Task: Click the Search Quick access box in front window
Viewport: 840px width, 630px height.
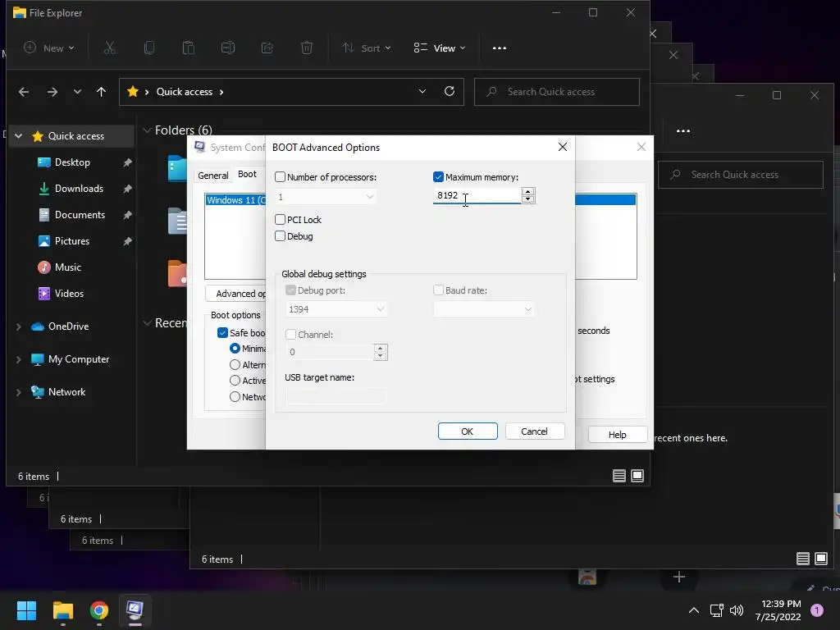Action: pyautogui.click(x=557, y=92)
